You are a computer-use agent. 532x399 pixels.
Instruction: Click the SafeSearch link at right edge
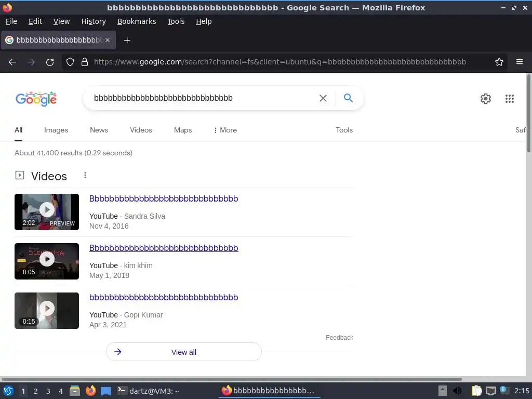point(520,130)
